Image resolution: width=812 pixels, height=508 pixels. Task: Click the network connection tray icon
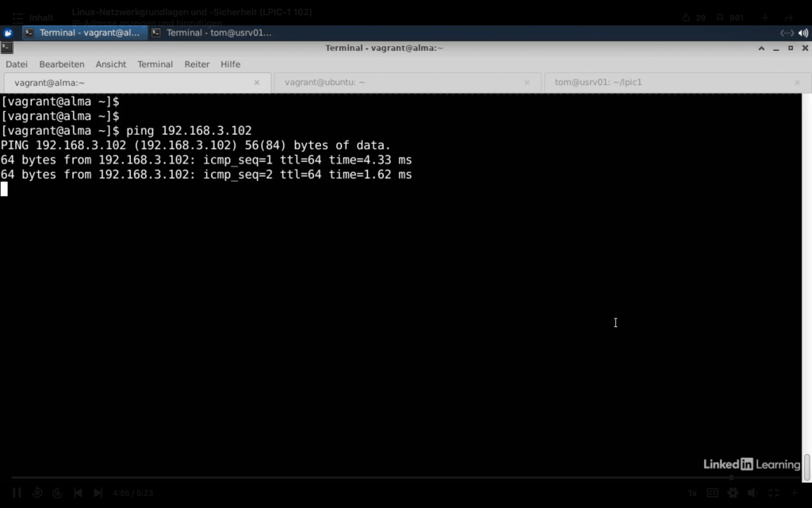click(x=787, y=33)
